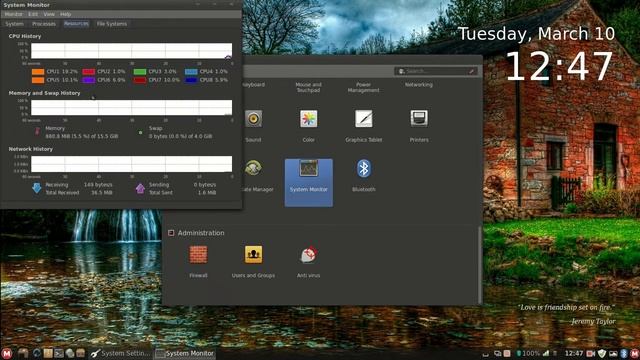This screenshot has height=360, width=640.
Task: Clear the System Settings search field
Action: (x=471, y=71)
